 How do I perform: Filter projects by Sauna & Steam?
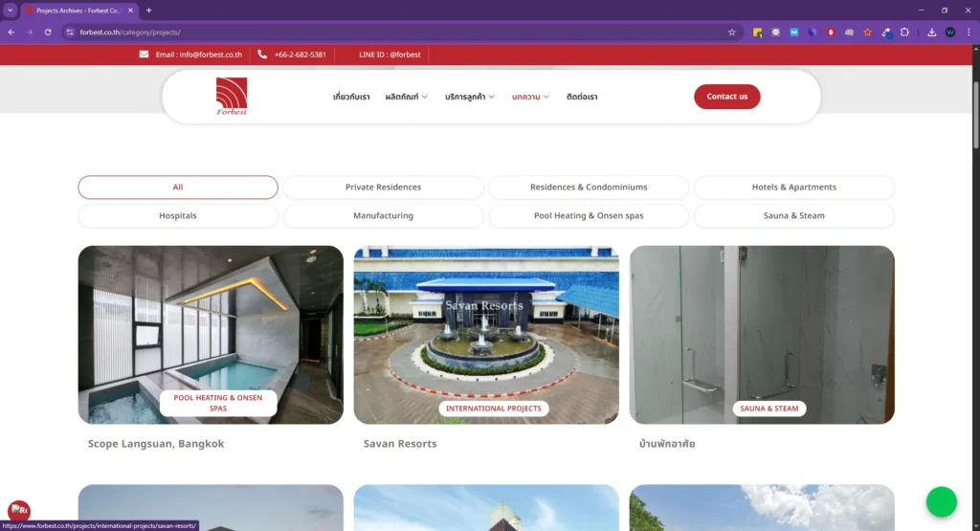[793, 215]
